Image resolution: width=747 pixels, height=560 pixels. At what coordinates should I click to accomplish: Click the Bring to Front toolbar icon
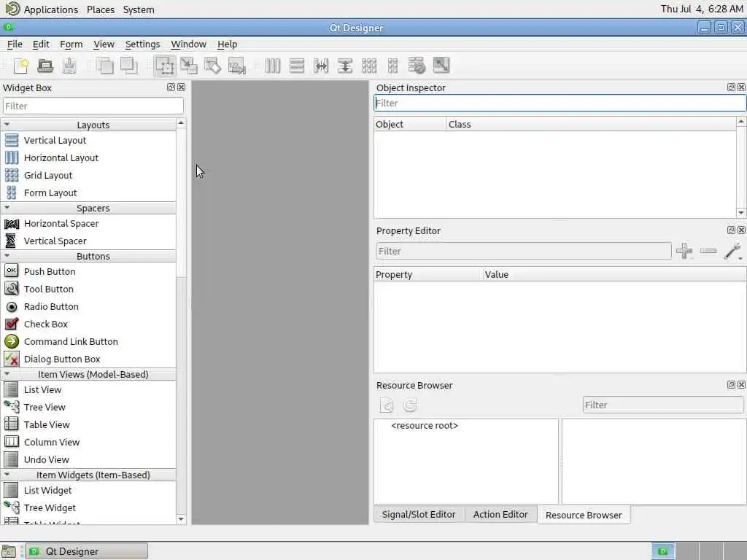click(128, 66)
